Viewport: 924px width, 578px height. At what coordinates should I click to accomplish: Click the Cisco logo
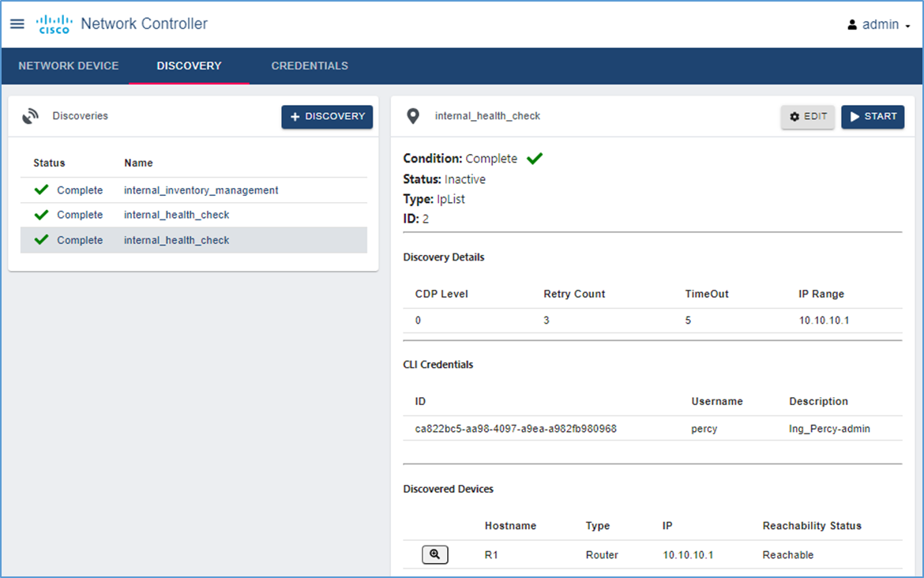pyautogui.click(x=53, y=23)
